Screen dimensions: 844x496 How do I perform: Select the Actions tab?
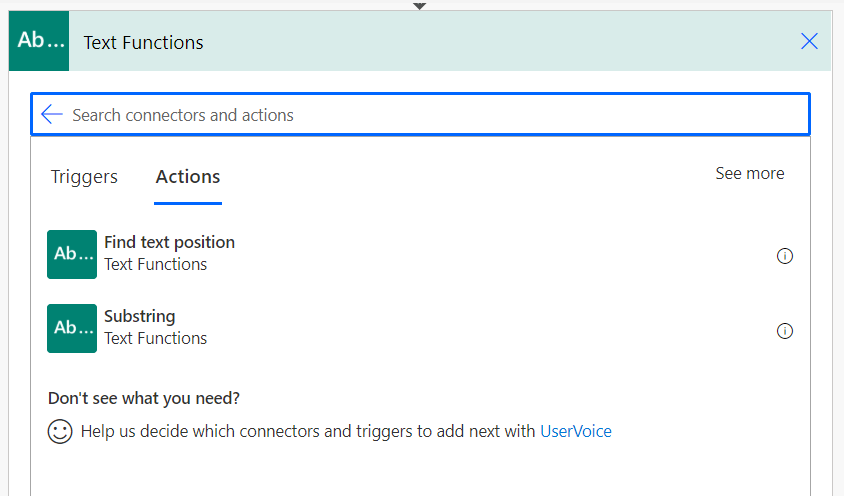tap(188, 177)
